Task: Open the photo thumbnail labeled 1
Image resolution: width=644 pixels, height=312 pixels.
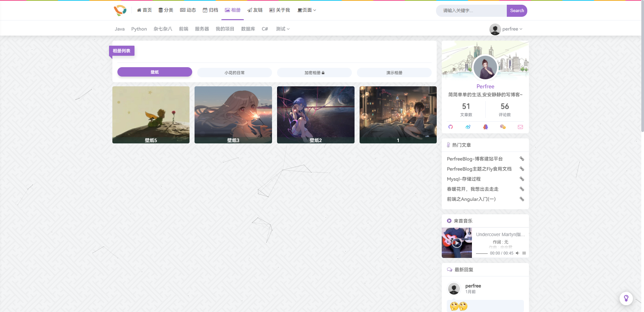Action: tap(398, 115)
